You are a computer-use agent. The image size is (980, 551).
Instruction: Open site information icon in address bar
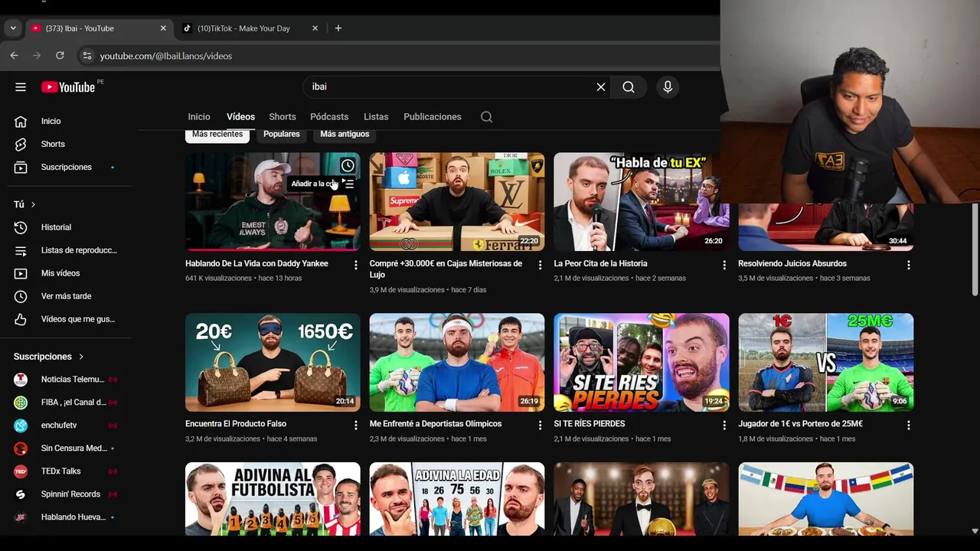87,56
